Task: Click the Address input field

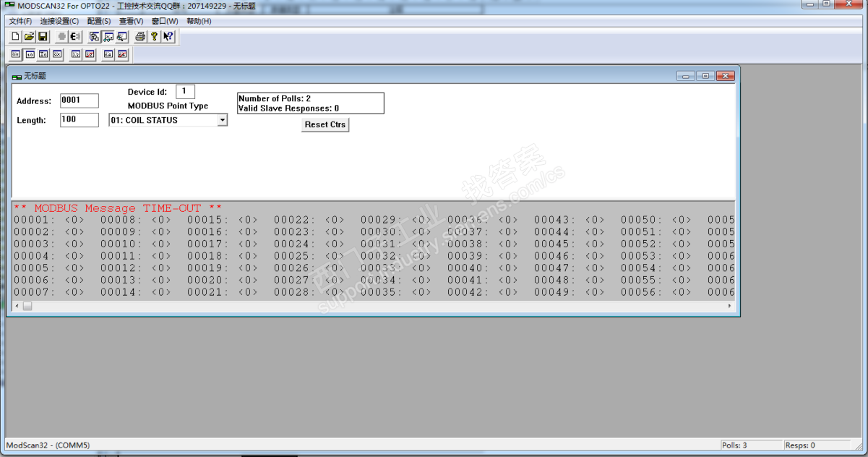Action: 79,101
